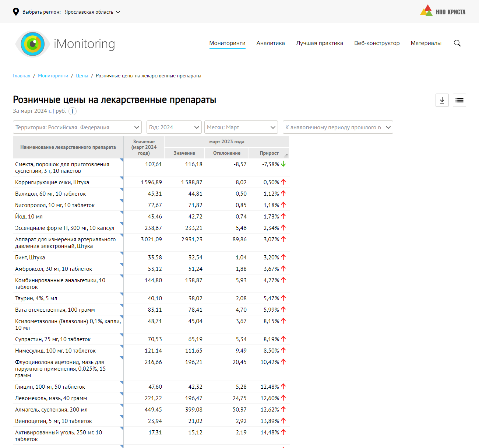This screenshot has width=479, height=448.
Task: Open the Веб-конструктор menu item
Action: 377,43
